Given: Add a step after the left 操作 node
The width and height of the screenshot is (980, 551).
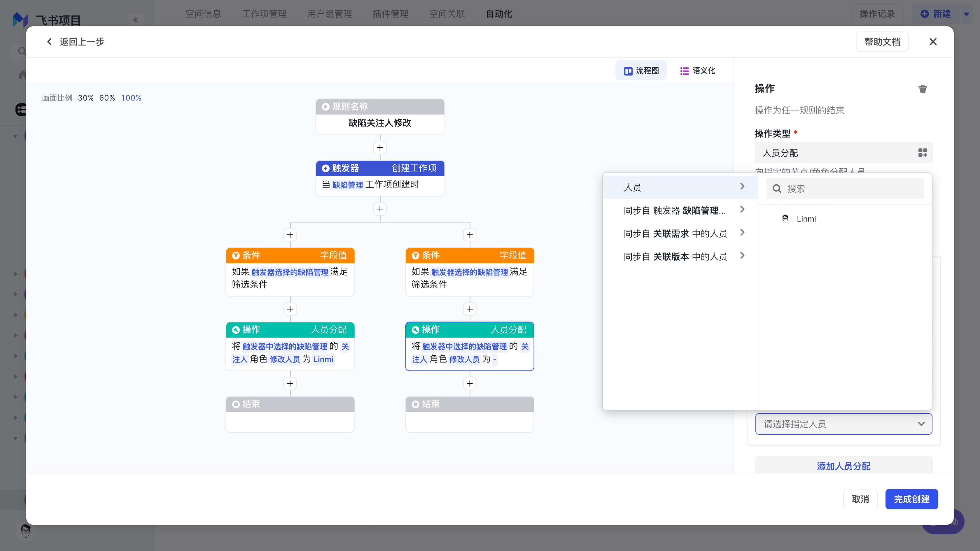Looking at the screenshot, I should coord(290,384).
